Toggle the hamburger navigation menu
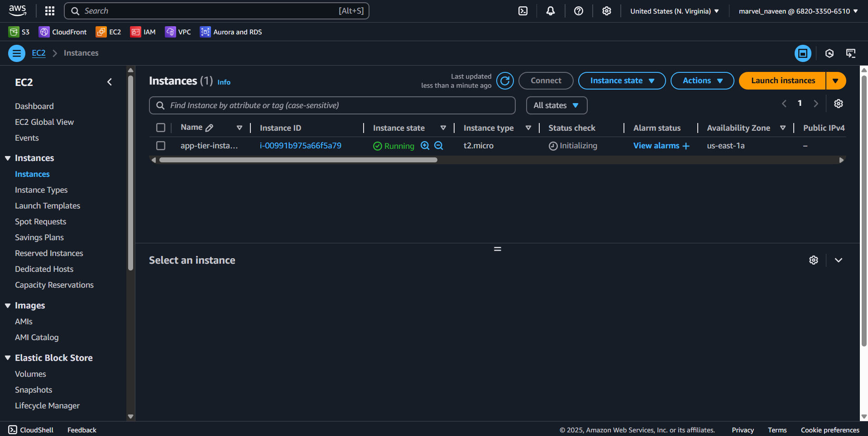868x436 pixels. coord(17,53)
